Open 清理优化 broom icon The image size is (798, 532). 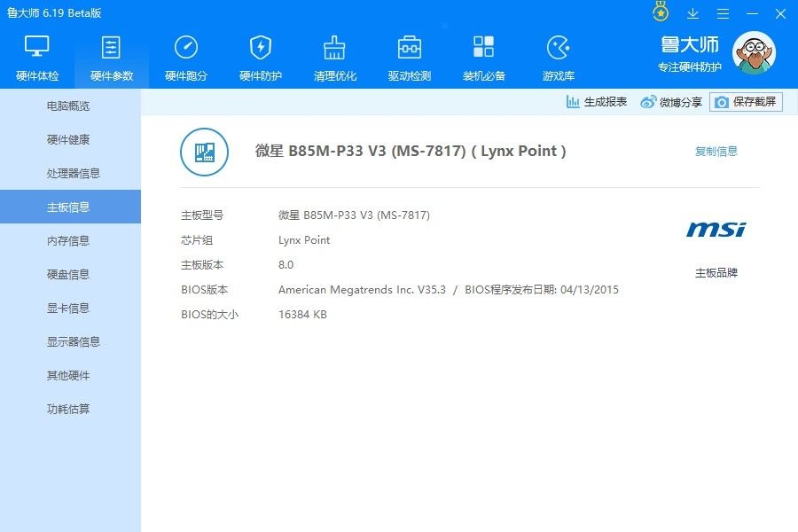point(334,47)
